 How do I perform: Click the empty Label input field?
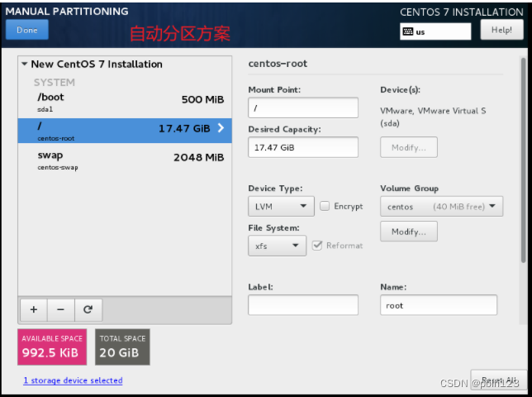tap(303, 305)
